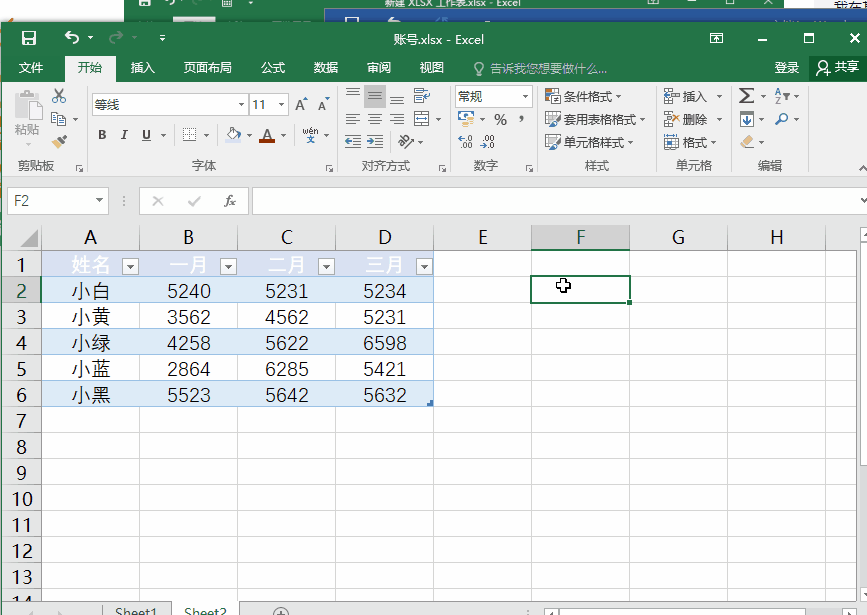The height and width of the screenshot is (615, 867).
Task: Toggle center horizontal alignment
Action: click(374, 119)
